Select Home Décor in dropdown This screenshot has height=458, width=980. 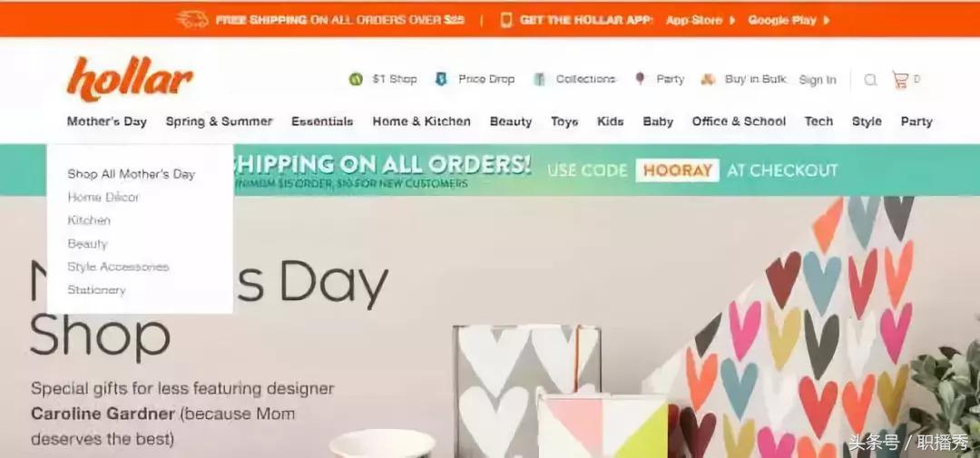point(103,198)
